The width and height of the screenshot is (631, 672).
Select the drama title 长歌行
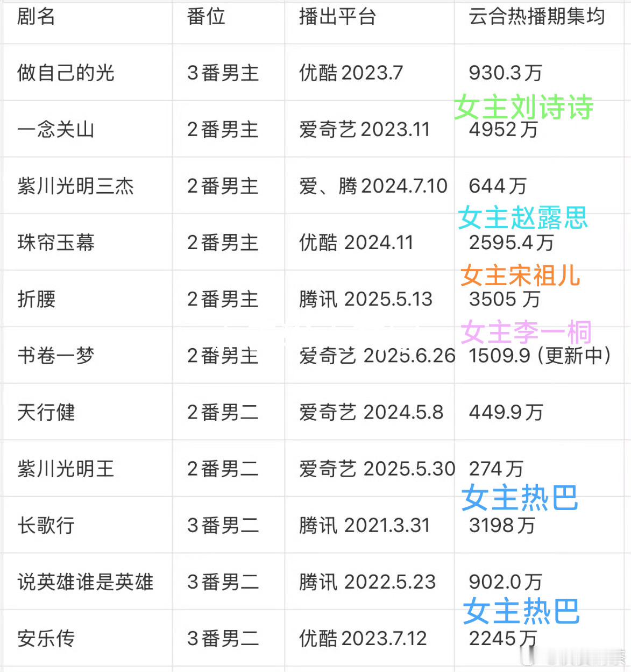point(46,526)
